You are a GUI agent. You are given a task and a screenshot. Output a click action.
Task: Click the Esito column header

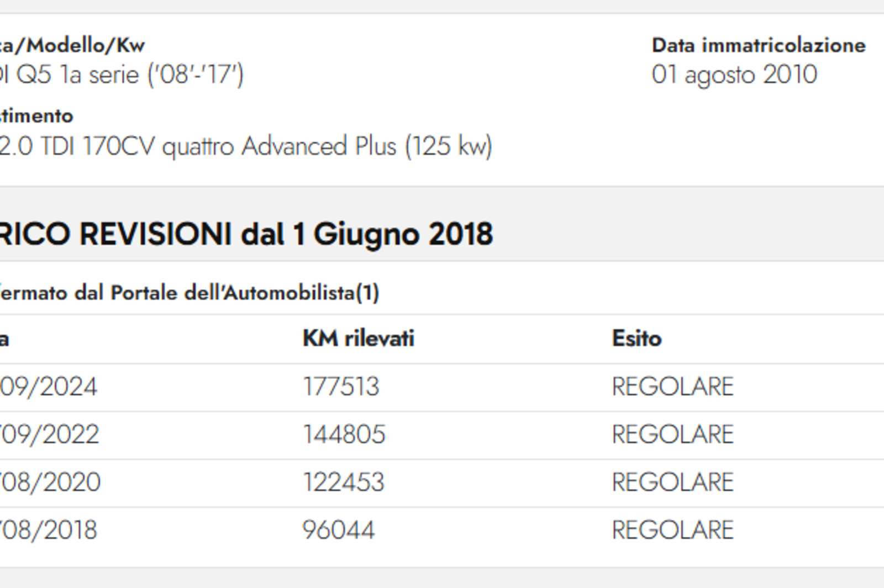coord(636,338)
